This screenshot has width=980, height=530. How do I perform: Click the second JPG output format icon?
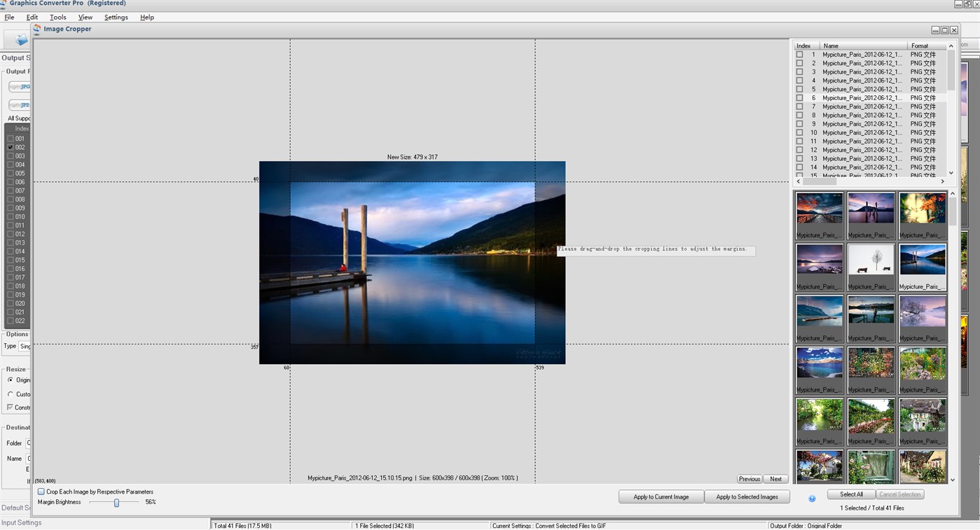pos(20,104)
